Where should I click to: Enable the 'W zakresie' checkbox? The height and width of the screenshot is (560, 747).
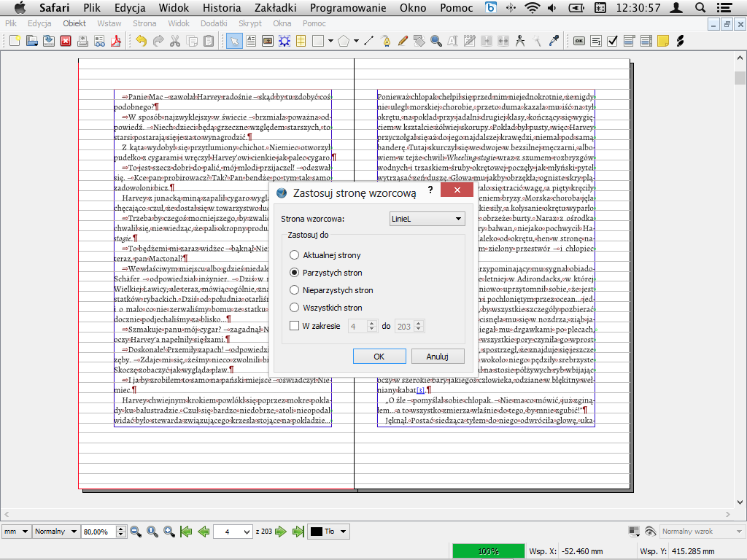(295, 326)
